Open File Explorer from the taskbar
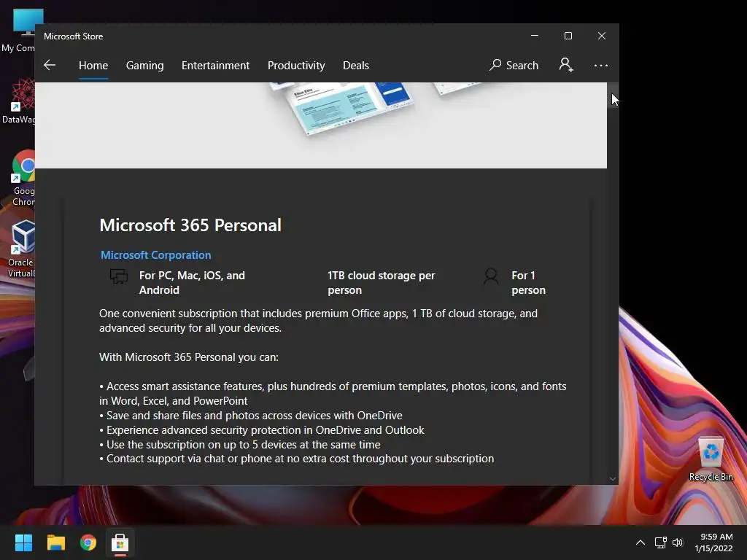This screenshot has height=560, width=747. click(x=55, y=542)
